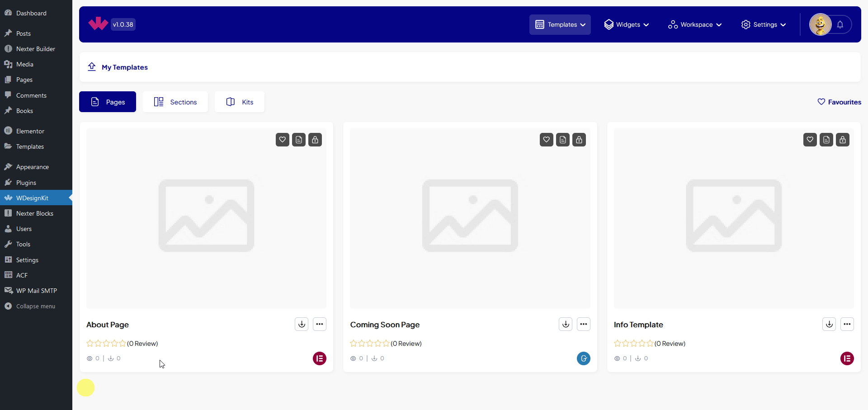Click the Elementor badge on Coming Soon Page card
Image resolution: width=868 pixels, height=410 pixels.
pos(583,358)
